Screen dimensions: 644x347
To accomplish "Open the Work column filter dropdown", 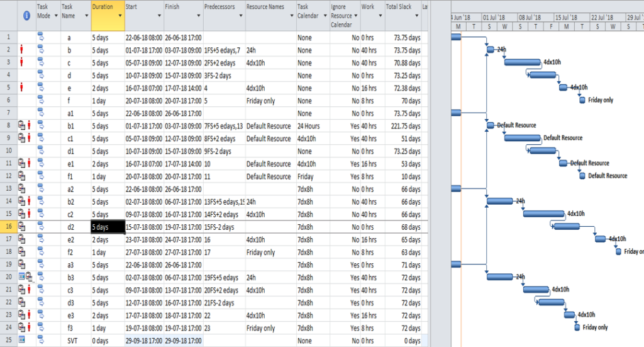I will tap(380, 16).
